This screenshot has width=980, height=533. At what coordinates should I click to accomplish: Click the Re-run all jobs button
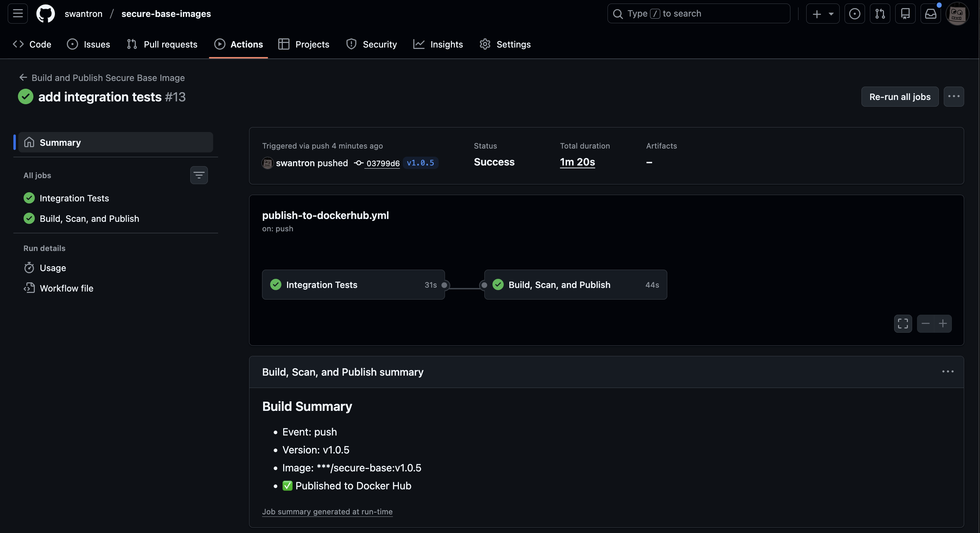click(900, 96)
